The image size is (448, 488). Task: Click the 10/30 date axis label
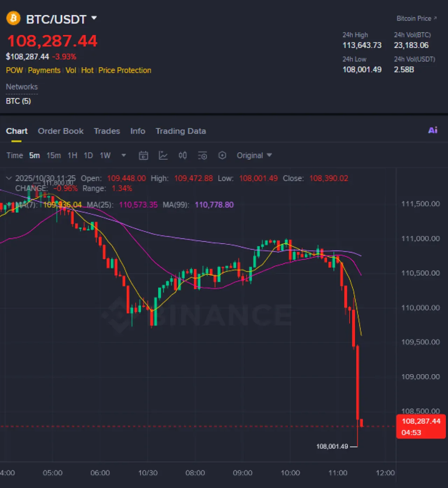click(148, 473)
